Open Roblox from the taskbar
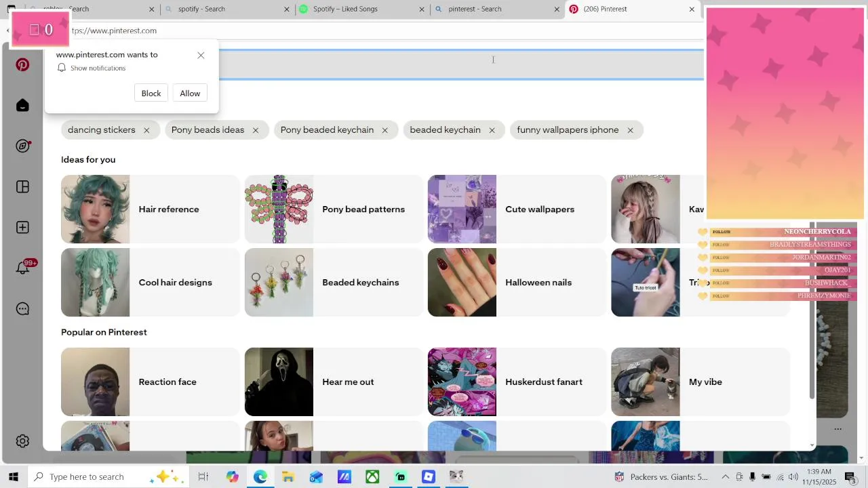The width and height of the screenshot is (868, 488). tap(429, 476)
